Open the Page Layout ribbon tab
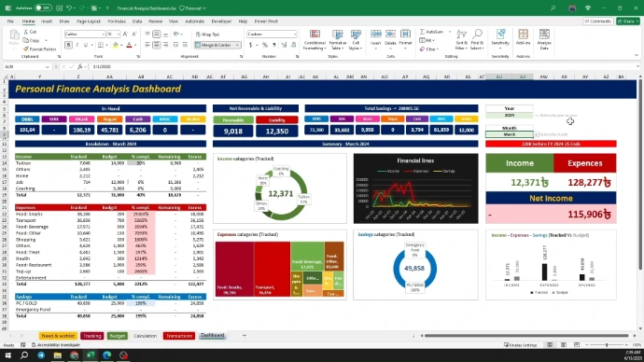 point(89,21)
